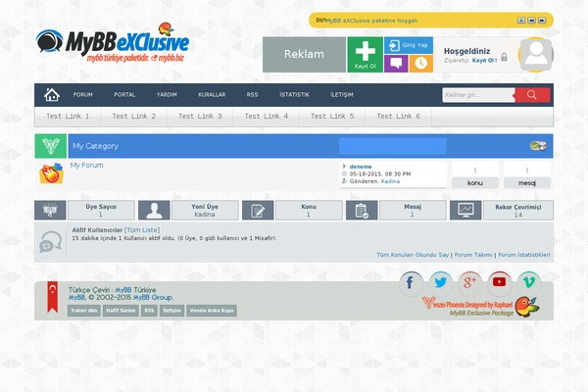This screenshot has height=392, width=588.
Task: Click the orange clock tile
Action: tap(421, 64)
